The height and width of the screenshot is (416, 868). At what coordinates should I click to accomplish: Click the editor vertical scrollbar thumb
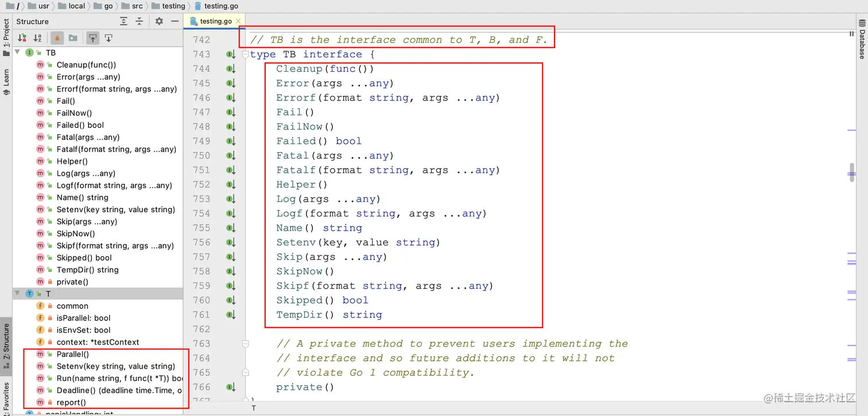tap(852, 173)
